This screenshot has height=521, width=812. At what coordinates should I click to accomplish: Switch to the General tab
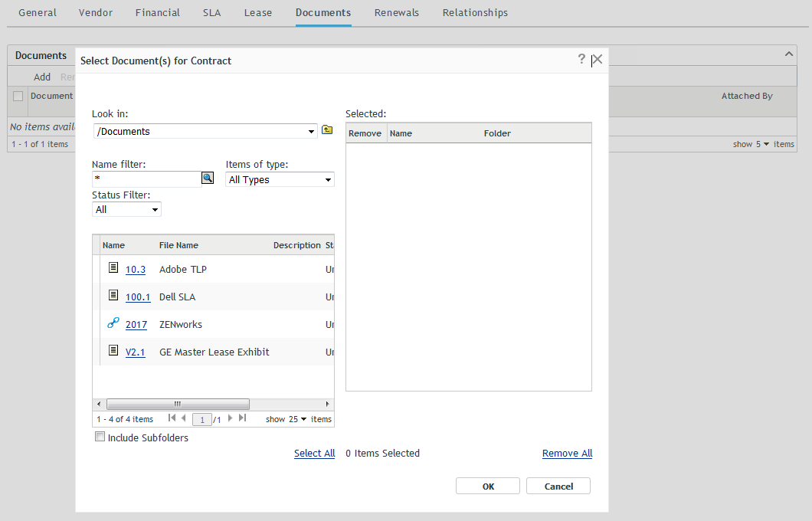pos(37,12)
